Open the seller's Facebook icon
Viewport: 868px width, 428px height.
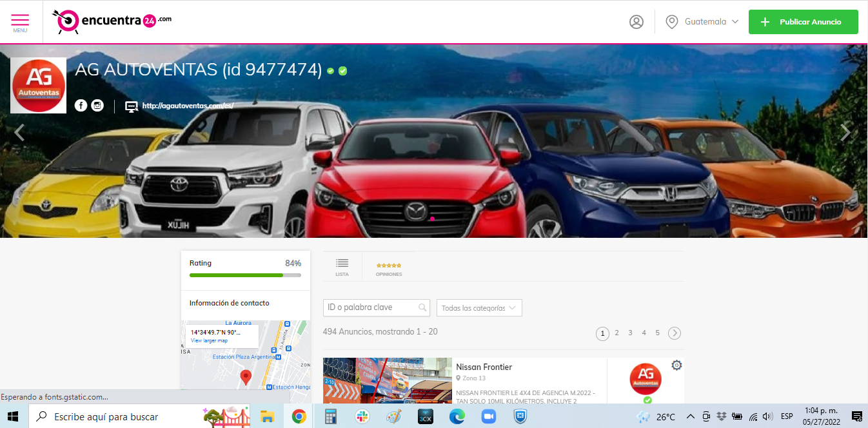click(81, 106)
